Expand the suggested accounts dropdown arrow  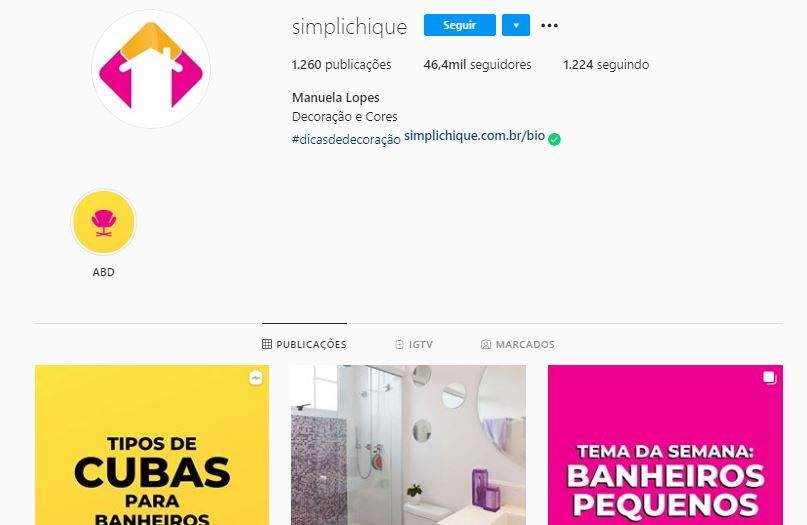(x=516, y=25)
